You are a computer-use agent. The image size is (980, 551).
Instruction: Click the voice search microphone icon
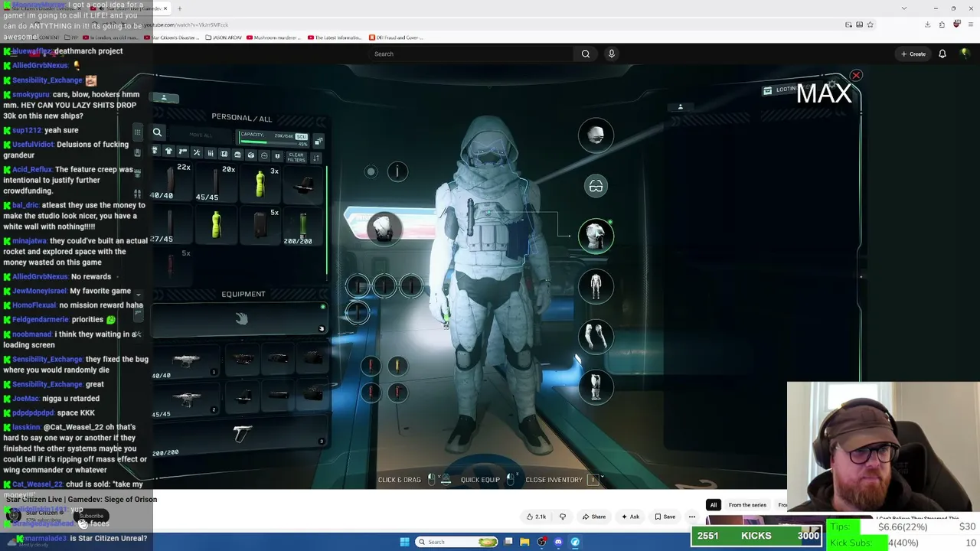(x=611, y=54)
